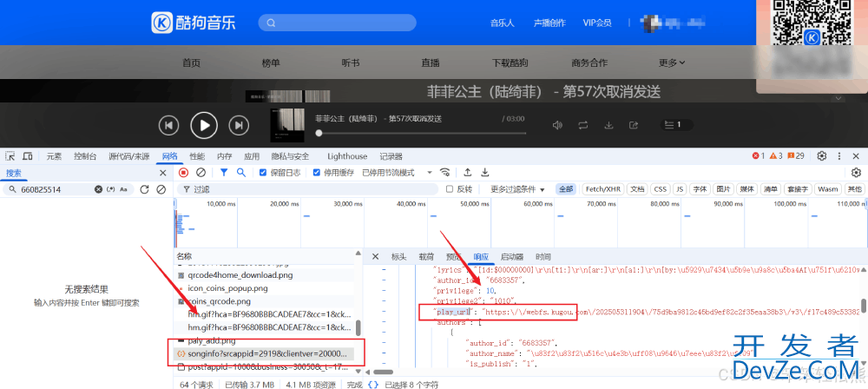
Task: Stop recording network log
Action: (183, 173)
